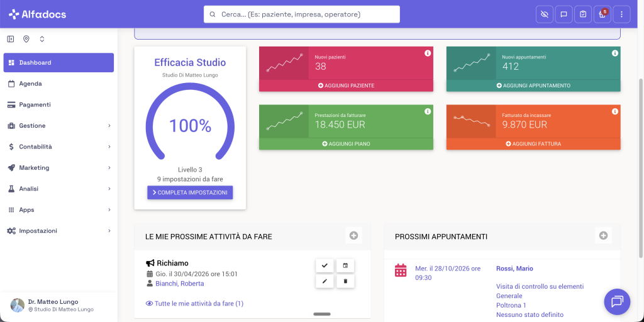This screenshot has height=322, width=644.
Task: Click info icon on Fatturato da incassare card
Action: [615, 111]
